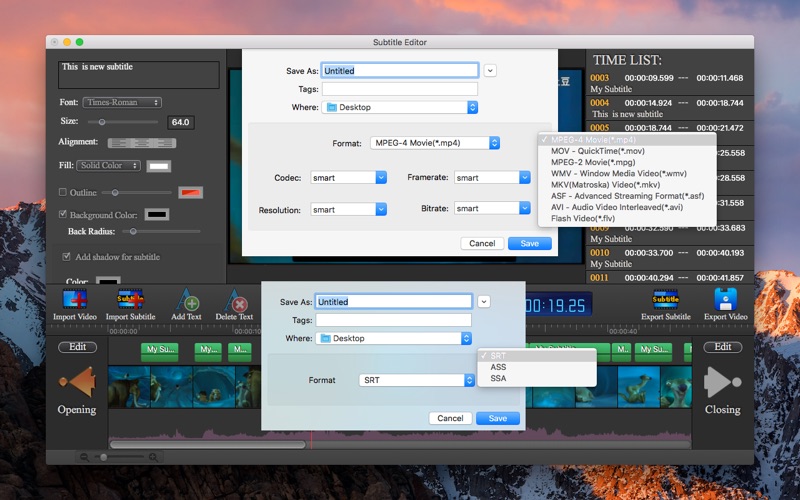800x500 pixels.
Task: Click the red Outline color swatch
Action: (x=190, y=192)
